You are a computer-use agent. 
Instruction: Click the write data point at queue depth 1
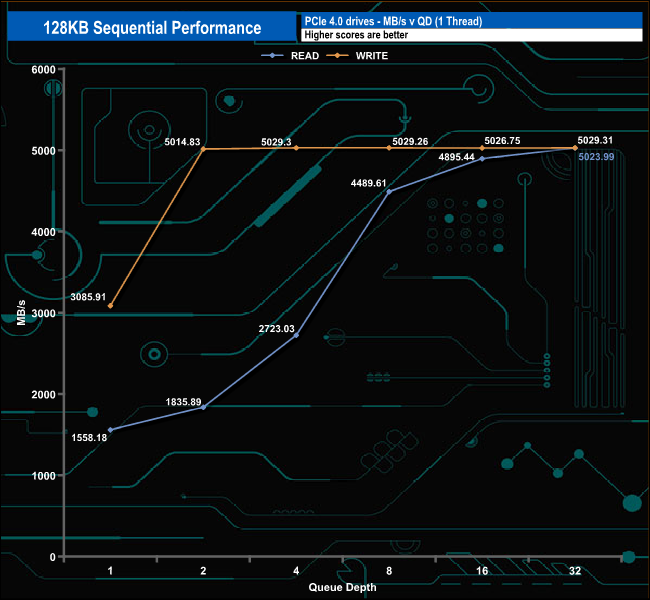[x=110, y=306]
